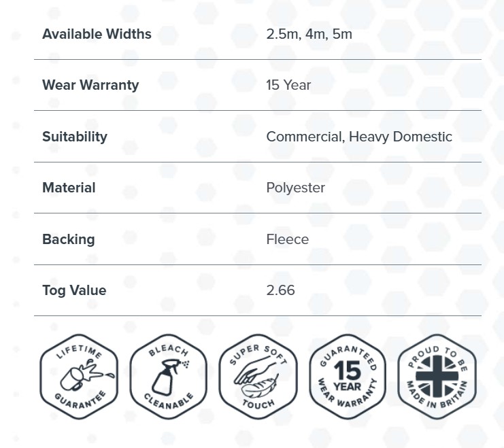Click the large 15 numeral in warranty badge
The image size is (504, 448).
[347, 371]
